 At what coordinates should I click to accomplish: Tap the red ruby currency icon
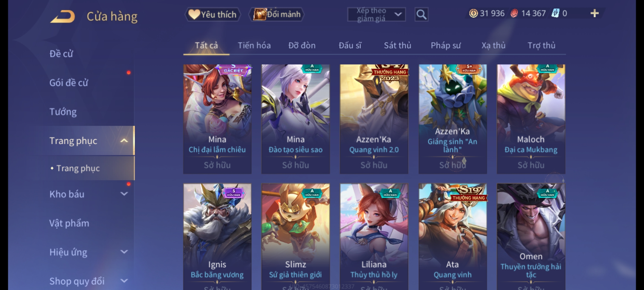coord(514,13)
